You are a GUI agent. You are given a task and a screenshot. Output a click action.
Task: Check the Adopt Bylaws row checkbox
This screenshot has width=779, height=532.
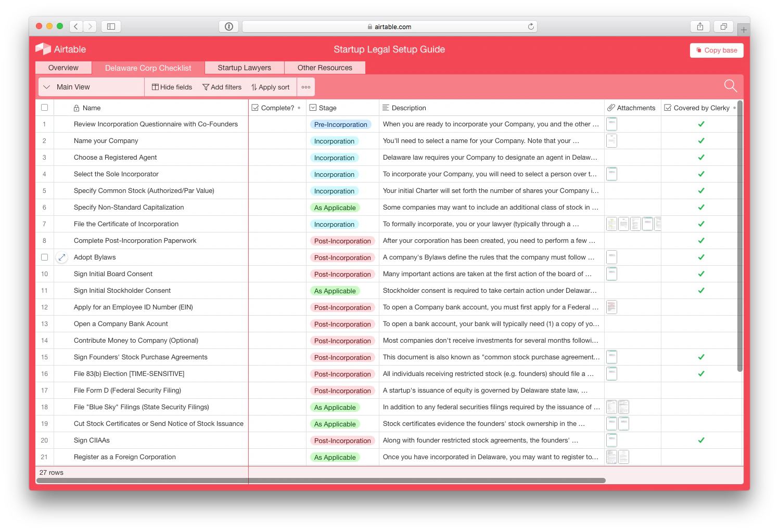click(x=44, y=257)
